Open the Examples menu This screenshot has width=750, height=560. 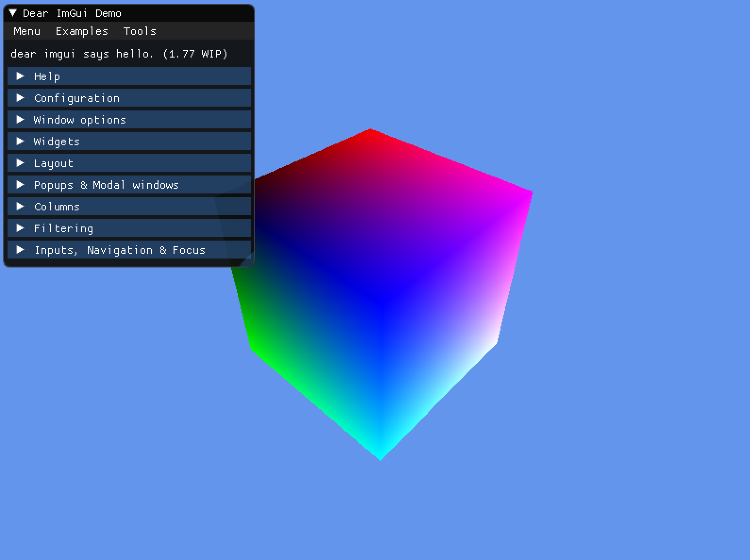click(82, 31)
